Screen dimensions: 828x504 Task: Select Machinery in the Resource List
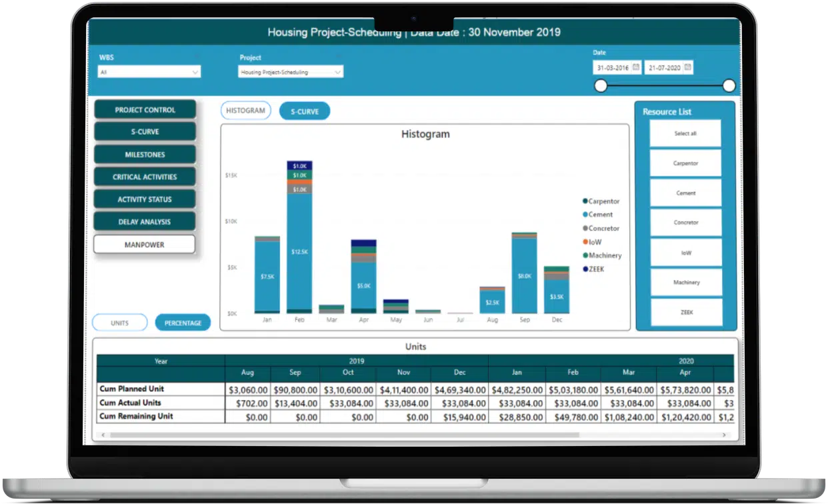pyautogui.click(x=686, y=282)
